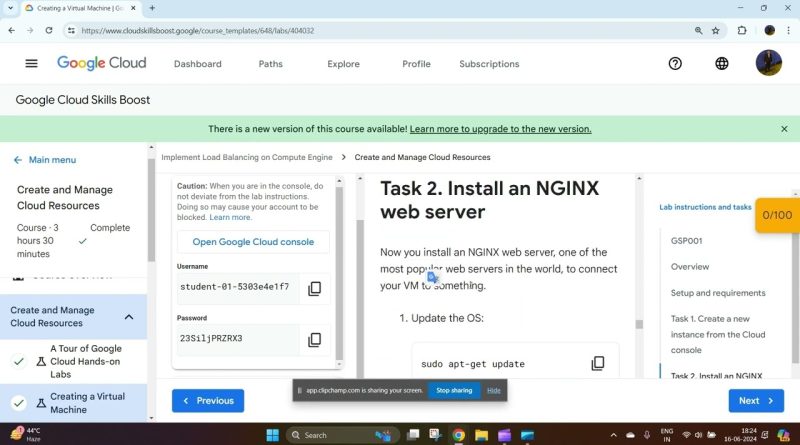The width and height of the screenshot is (800, 445).
Task: Copy the username to clipboard
Action: tap(314, 288)
